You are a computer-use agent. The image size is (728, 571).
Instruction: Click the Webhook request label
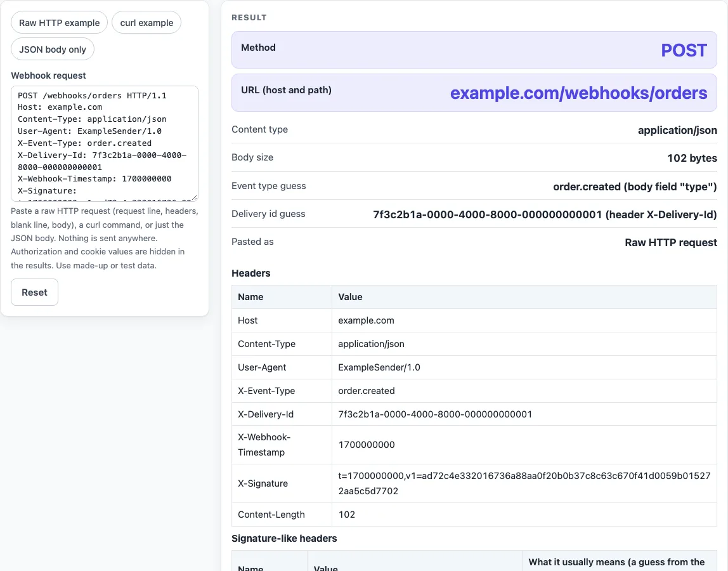(48, 75)
